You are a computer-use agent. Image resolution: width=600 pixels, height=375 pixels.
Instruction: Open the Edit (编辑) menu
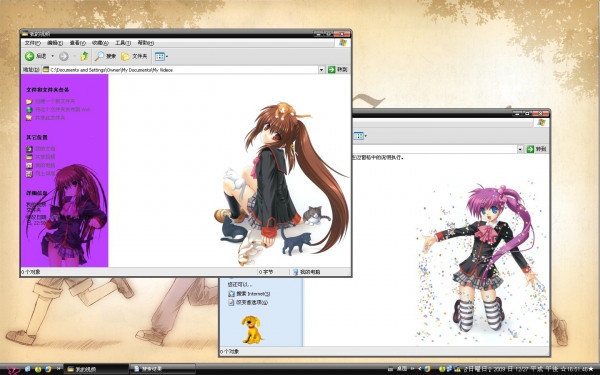coord(55,43)
